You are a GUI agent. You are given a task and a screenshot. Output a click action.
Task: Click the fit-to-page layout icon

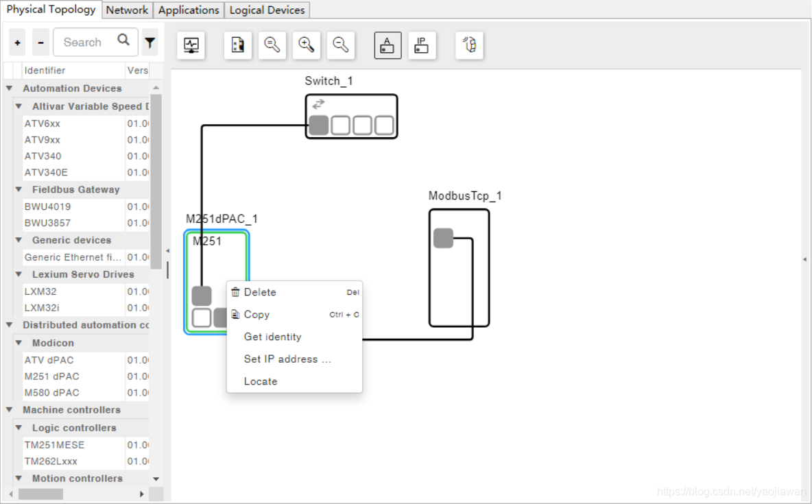pyautogui.click(x=237, y=45)
